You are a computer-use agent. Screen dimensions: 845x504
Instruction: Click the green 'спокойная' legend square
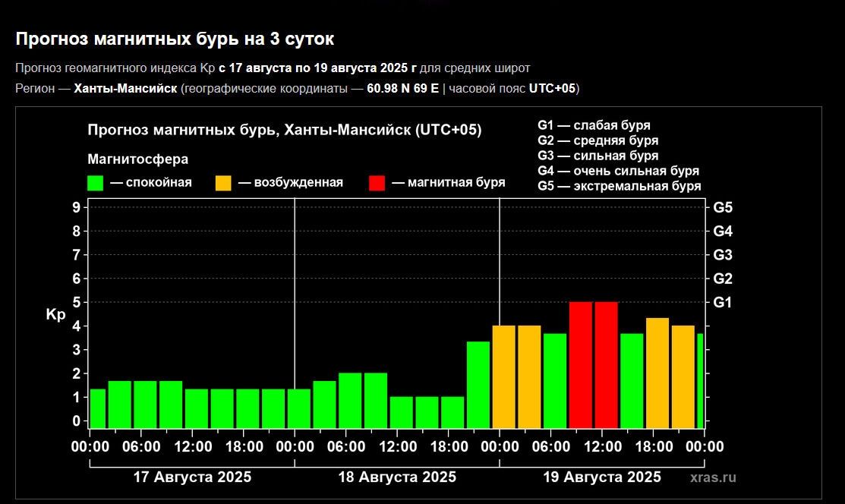[96, 183]
